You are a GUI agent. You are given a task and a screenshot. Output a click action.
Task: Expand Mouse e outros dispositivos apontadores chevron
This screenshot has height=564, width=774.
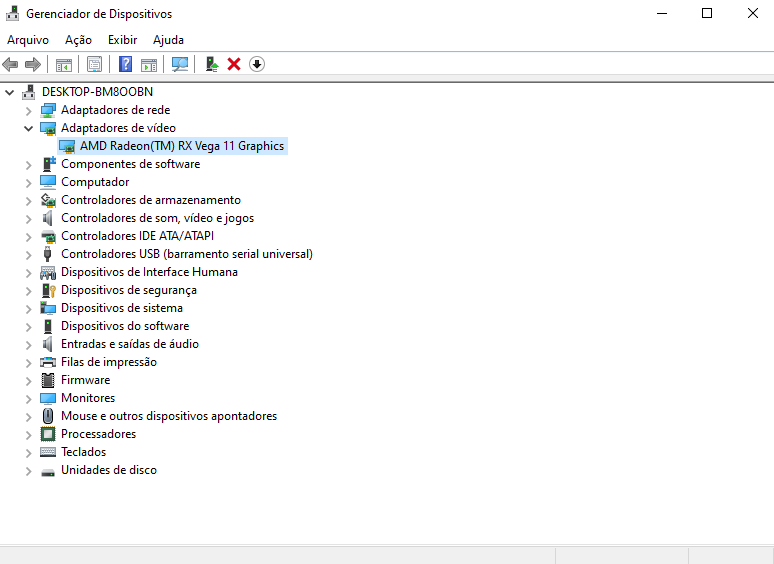coord(29,416)
